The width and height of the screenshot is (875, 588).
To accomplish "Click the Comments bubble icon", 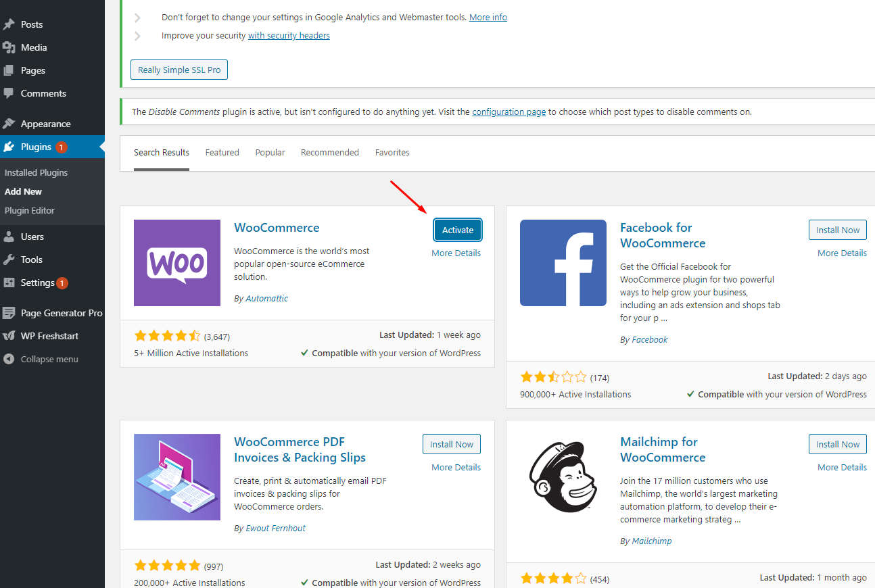I will click(x=9, y=93).
